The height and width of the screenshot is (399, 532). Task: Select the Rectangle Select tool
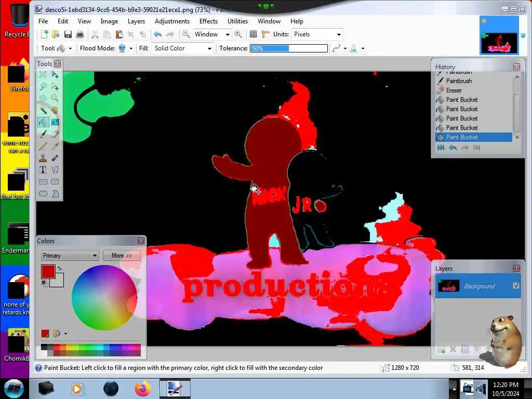pyautogui.click(x=43, y=75)
